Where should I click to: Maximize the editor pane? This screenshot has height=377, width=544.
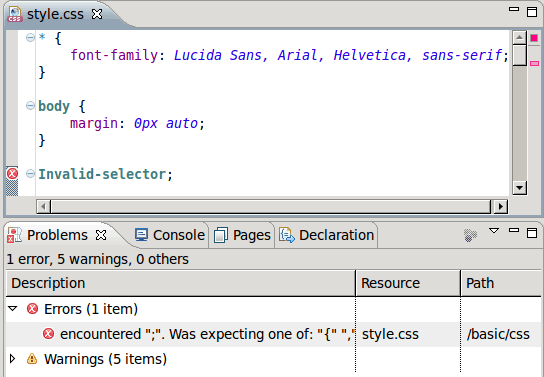coord(532,12)
